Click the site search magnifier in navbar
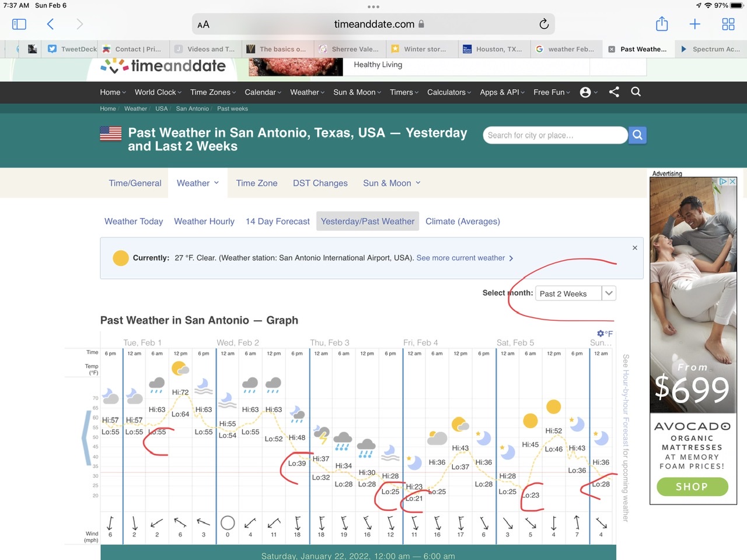Screen dimensions: 747x560 636,92
